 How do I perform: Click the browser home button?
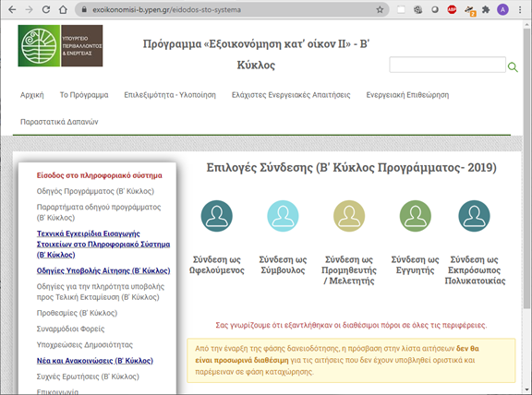pos(63,10)
